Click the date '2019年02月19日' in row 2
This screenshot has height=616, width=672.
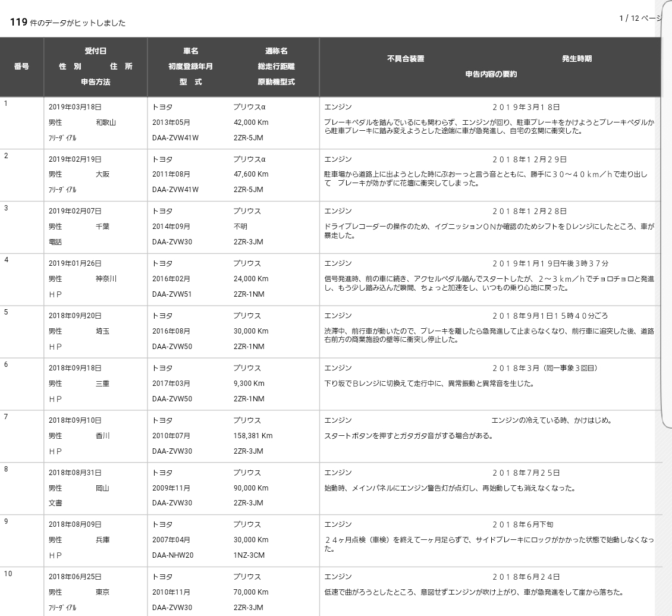pyautogui.click(x=75, y=159)
